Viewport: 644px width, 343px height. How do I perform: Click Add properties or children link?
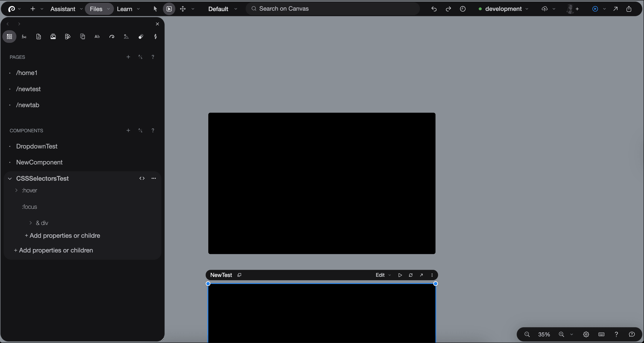tap(53, 250)
